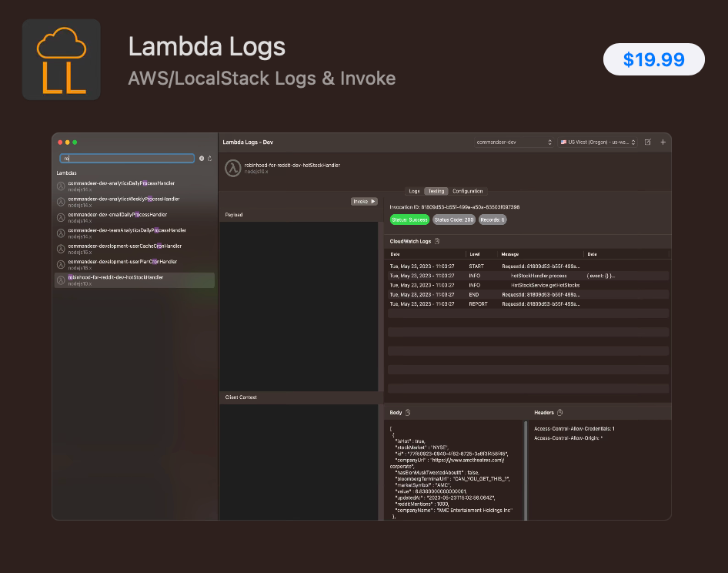Clear the search field with x icon
Viewport: 728px width, 573px height.
(202, 159)
